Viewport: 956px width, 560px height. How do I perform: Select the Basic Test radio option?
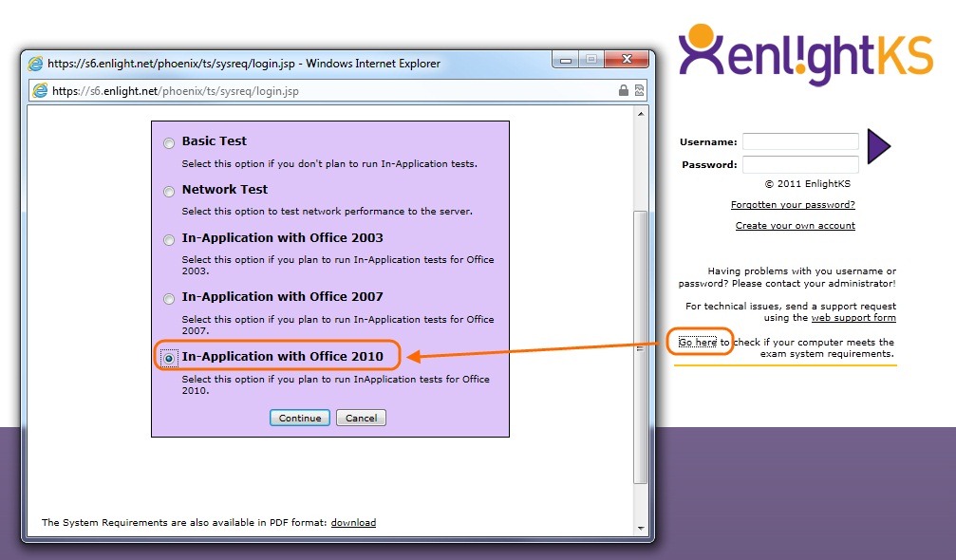pos(169,143)
